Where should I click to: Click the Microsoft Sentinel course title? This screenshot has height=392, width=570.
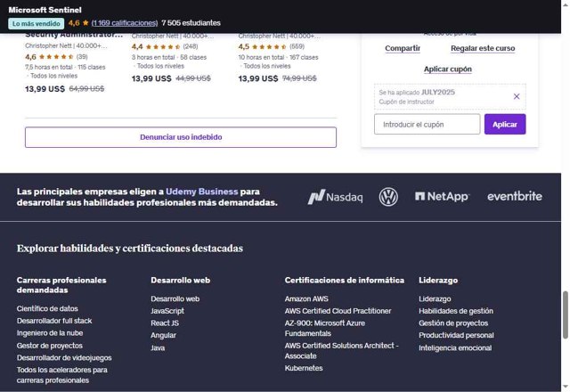pyautogui.click(x=45, y=10)
